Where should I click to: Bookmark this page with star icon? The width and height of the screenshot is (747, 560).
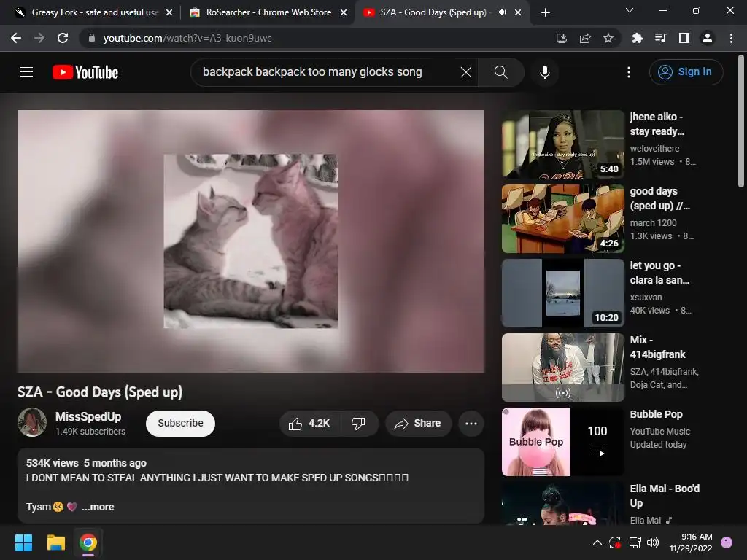tap(608, 38)
